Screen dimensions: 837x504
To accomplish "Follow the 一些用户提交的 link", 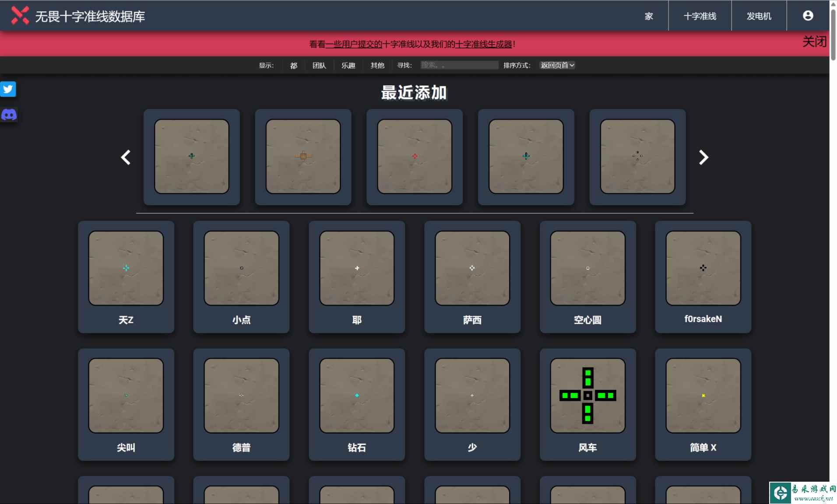I will point(354,44).
